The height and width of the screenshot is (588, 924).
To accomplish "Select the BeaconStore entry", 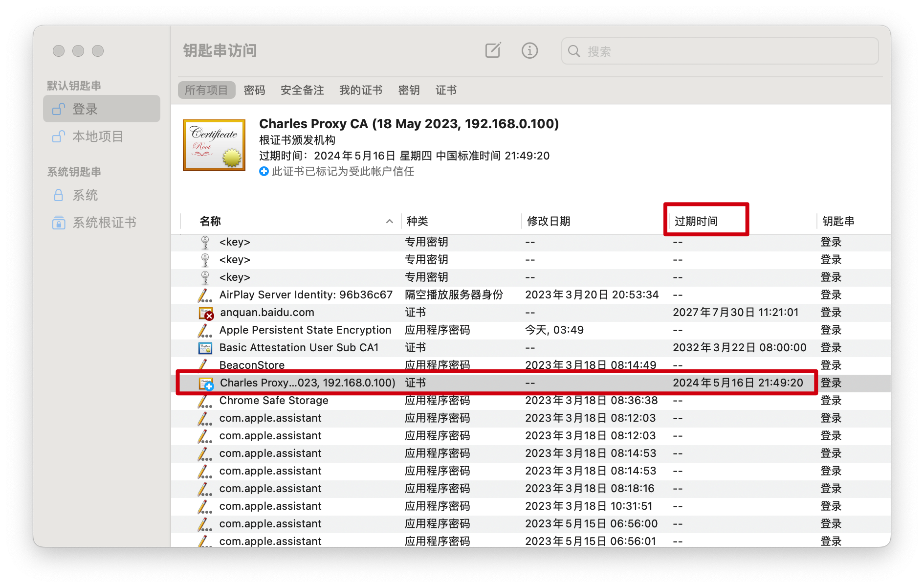I will 531,365.
